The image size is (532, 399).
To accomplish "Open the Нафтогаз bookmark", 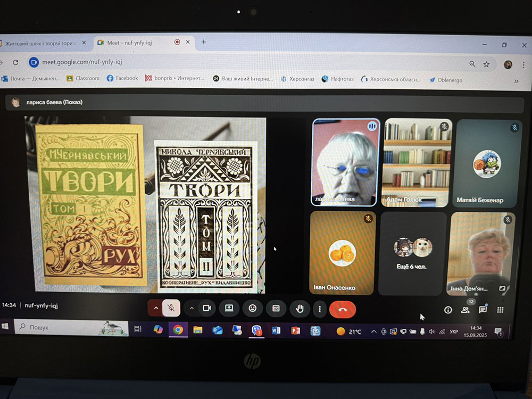I will coord(338,79).
